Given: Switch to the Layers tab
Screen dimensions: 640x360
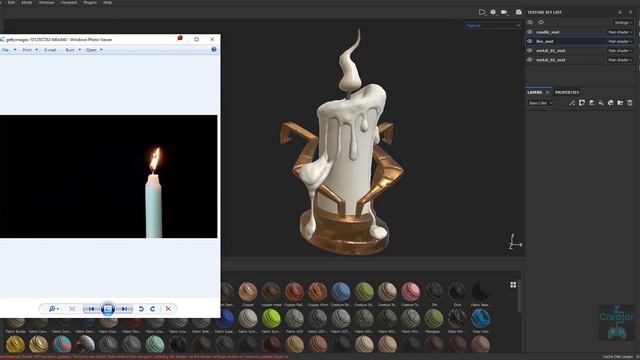Looking at the screenshot, I should tap(535, 92).
